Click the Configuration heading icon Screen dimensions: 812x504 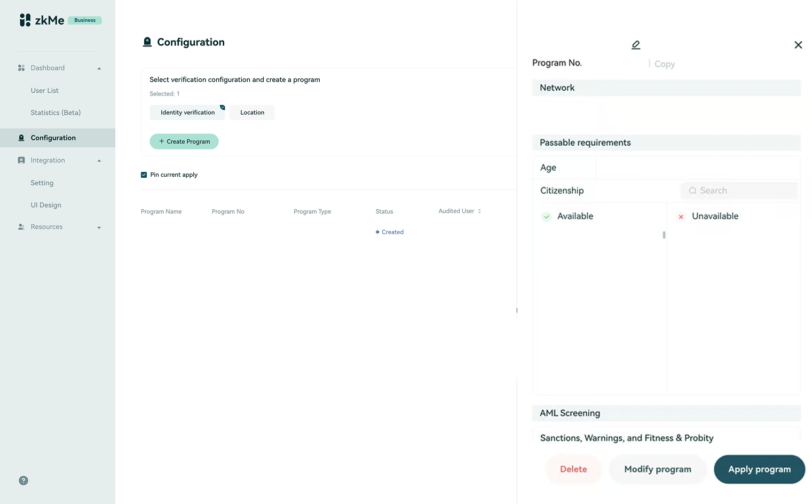click(147, 42)
